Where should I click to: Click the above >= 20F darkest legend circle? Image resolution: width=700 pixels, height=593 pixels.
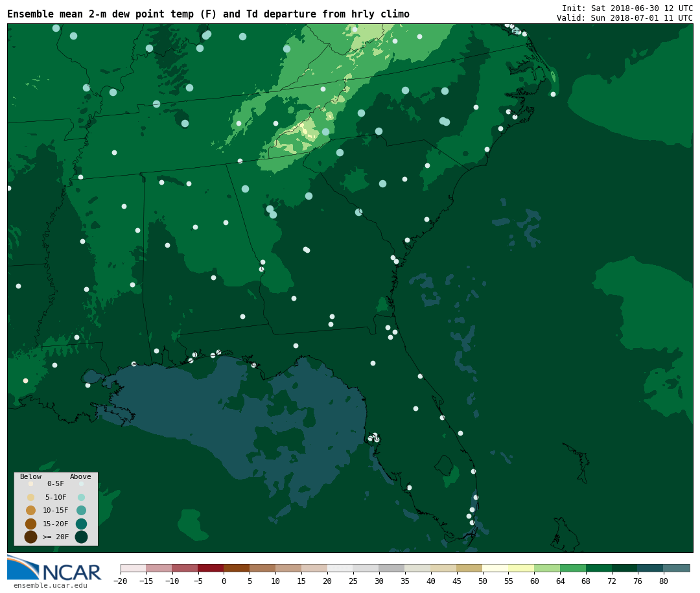coord(81,537)
